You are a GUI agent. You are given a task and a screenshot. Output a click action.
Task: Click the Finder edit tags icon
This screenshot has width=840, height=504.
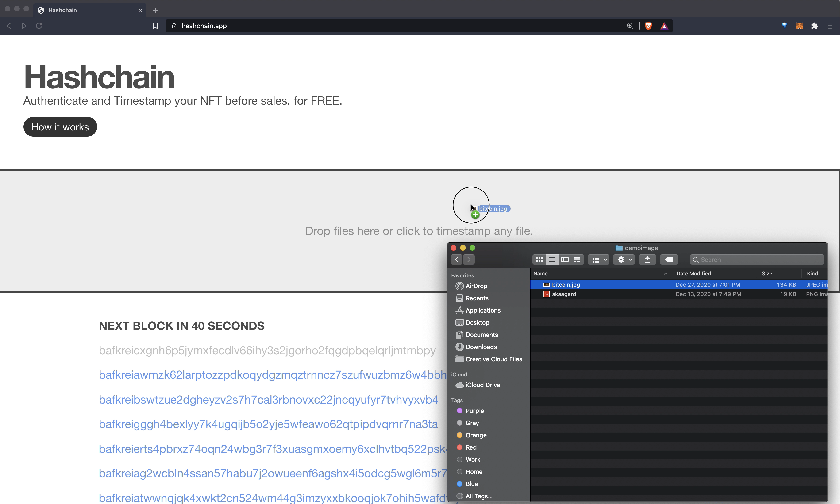point(669,260)
